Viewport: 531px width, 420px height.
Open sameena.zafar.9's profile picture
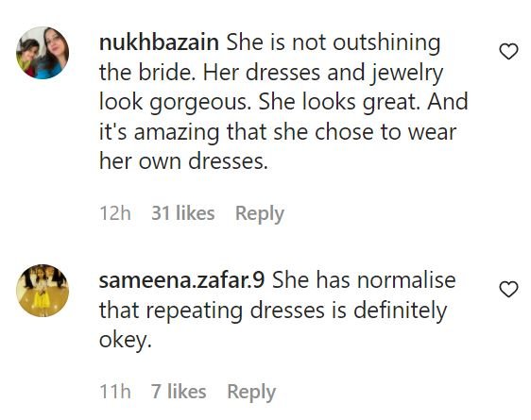pyautogui.click(x=43, y=291)
